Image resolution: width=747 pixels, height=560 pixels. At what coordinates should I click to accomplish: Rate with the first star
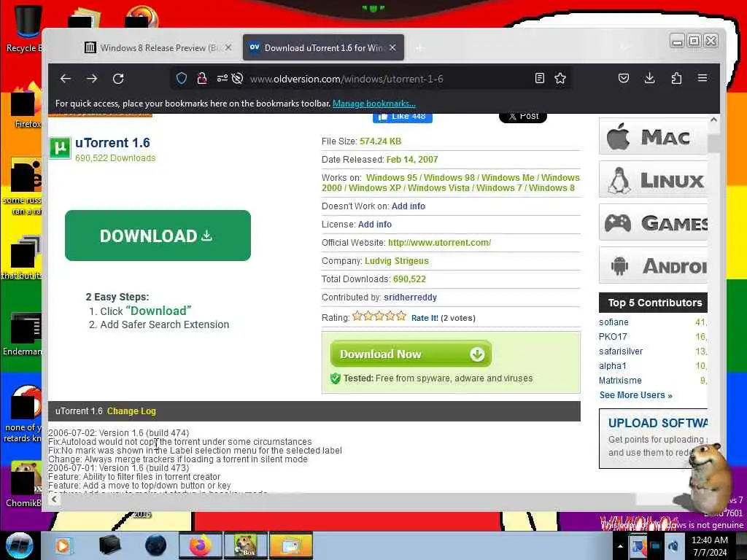357,316
